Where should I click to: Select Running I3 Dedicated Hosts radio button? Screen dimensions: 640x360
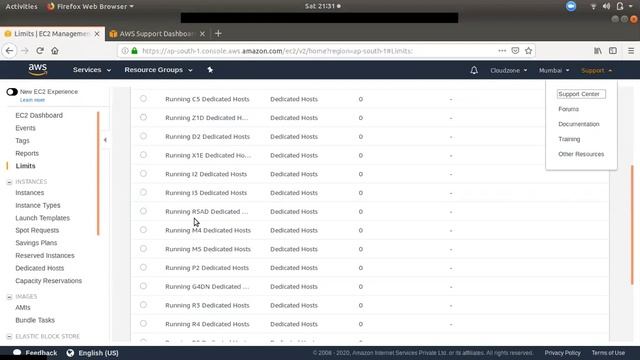coord(143,192)
